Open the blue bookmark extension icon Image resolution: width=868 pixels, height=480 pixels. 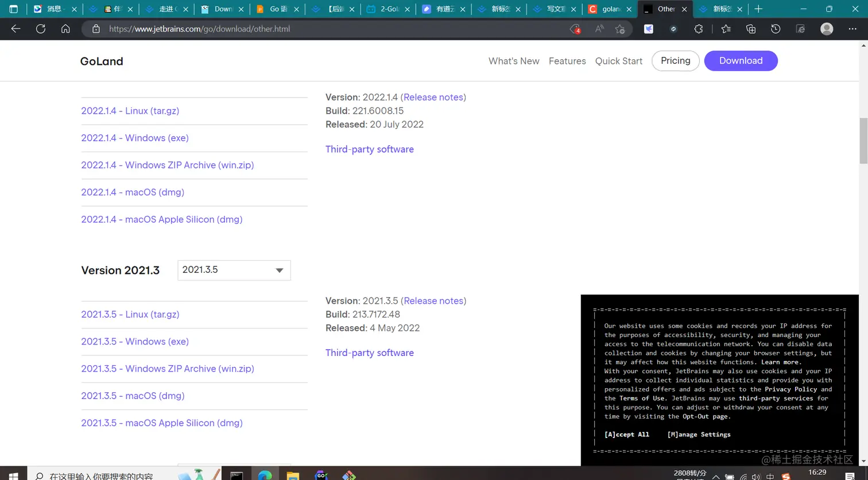coord(649,29)
